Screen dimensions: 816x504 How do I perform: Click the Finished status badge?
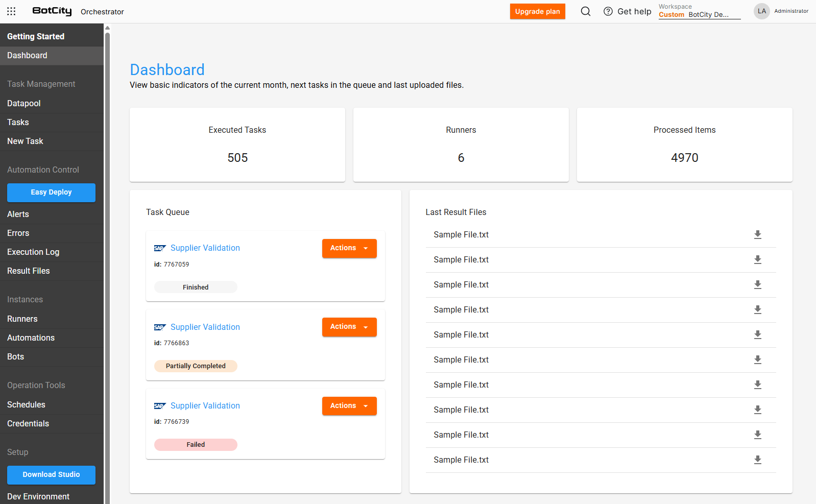196,287
